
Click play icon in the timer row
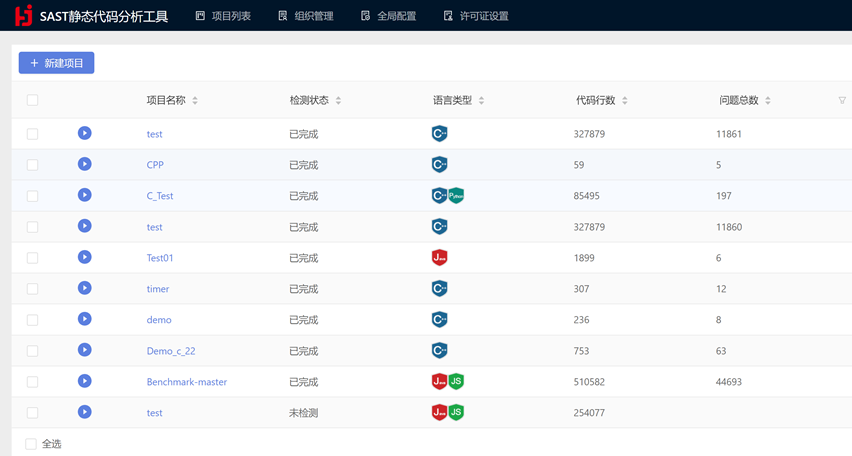[x=85, y=288]
